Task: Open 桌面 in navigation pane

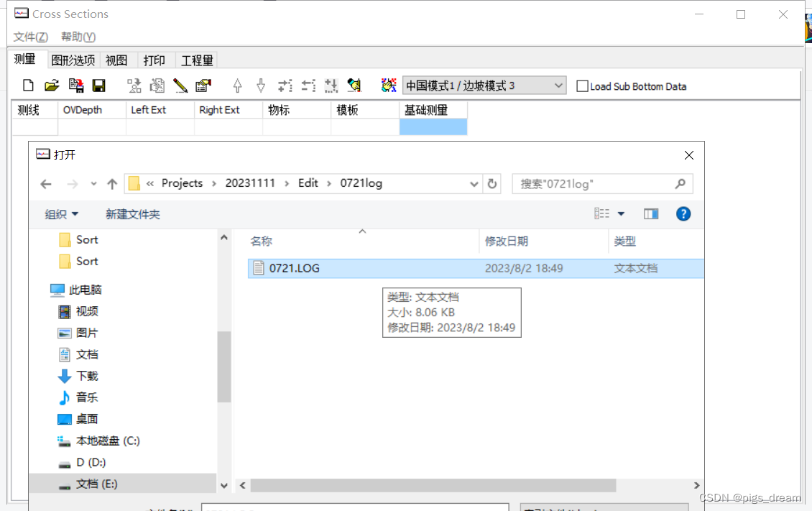Action: click(x=78, y=419)
